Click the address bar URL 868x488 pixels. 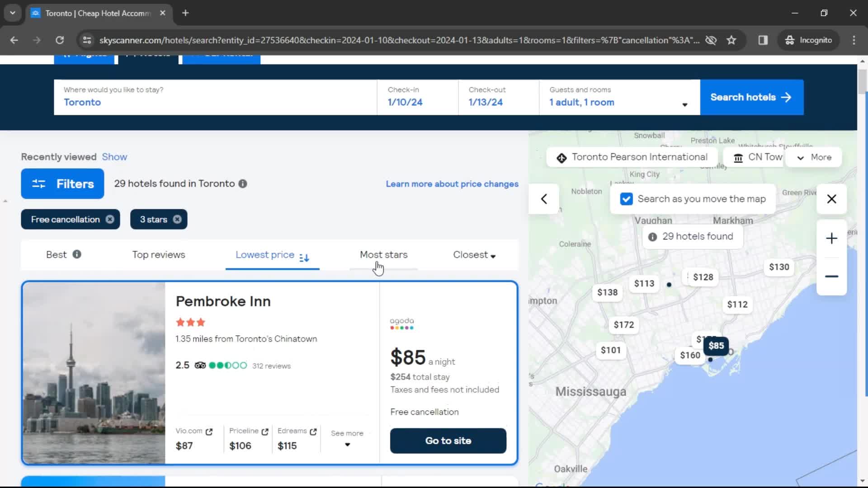pyautogui.click(x=399, y=40)
